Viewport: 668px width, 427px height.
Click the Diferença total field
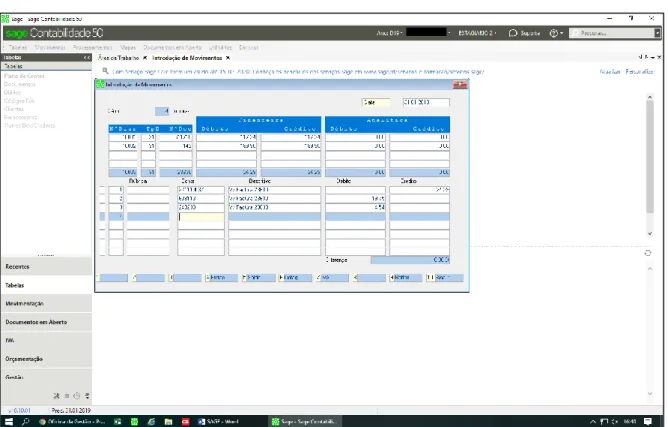[x=410, y=260]
